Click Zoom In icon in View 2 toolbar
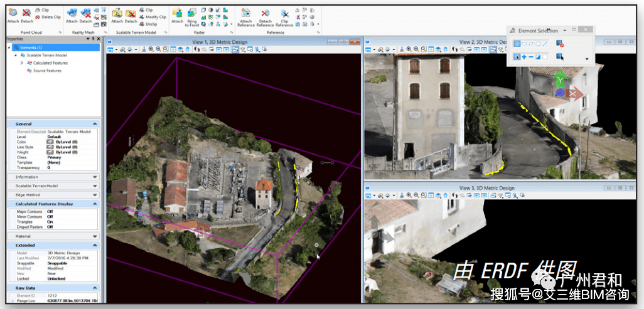The width and height of the screenshot is (644, 309). pyautogui.click(x=409, y=50)
